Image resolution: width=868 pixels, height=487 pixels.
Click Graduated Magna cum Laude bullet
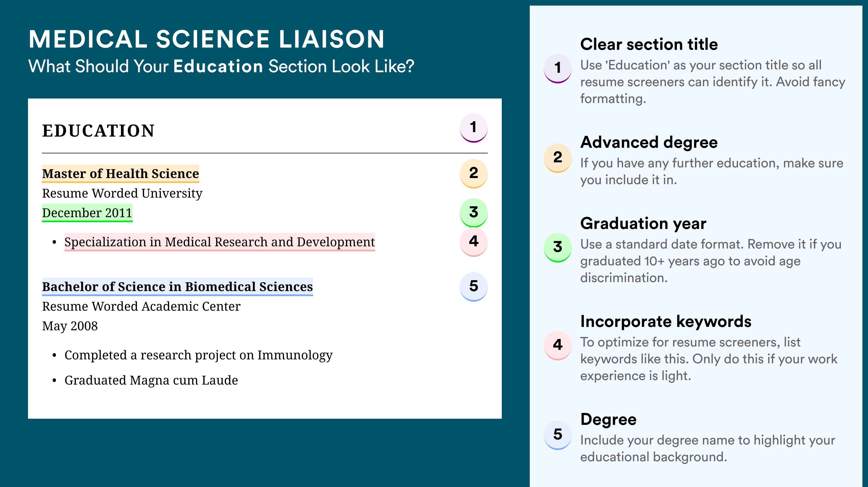coord(151,380)
